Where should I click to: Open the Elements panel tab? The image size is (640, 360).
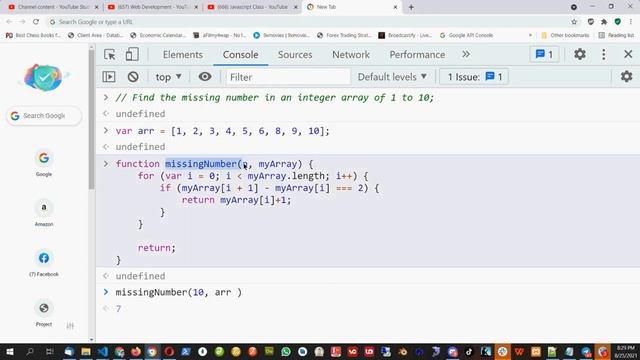tap(182, 55)
